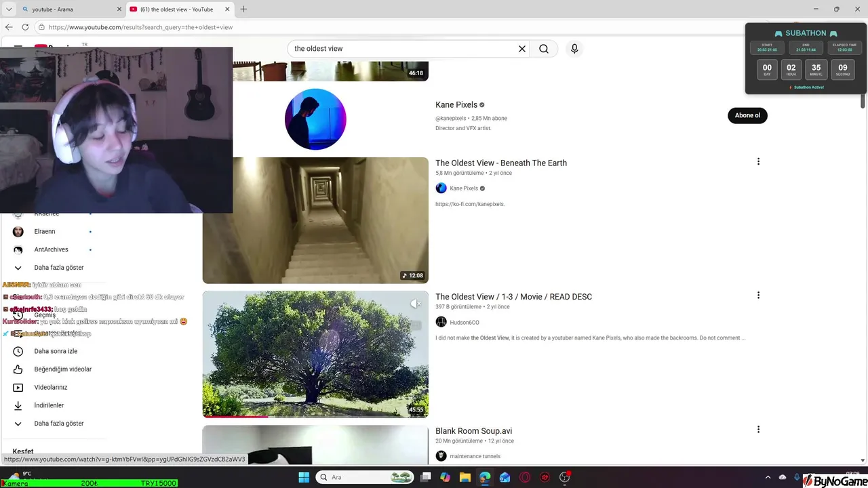Image resolution: width=868 pixels, height=488 pixels.
Task: Open Kane Pixels channel avatar
Action: (315, 119)
